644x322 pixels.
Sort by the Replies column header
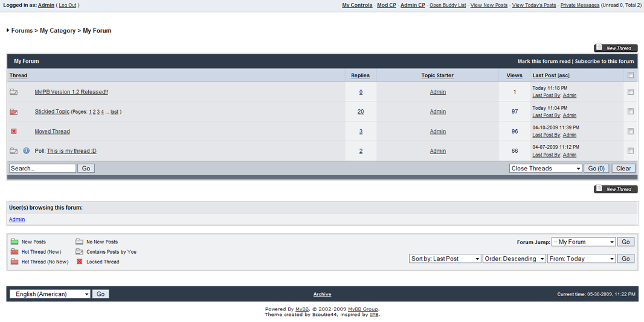pos(360,75)
